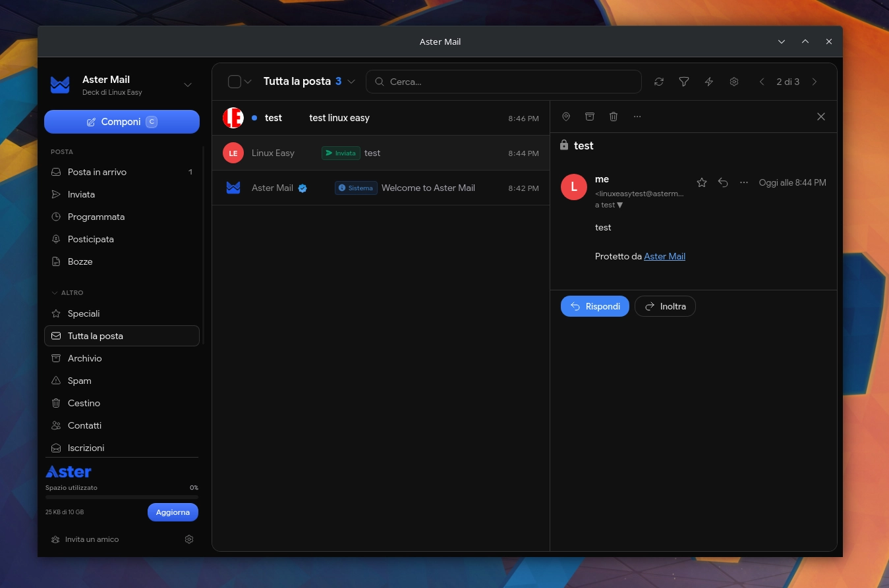Image resolution: width=889 pixels, height=588 pixels.
Task: Open more actions in reading pane toolbar
Action: coord(637,117)
